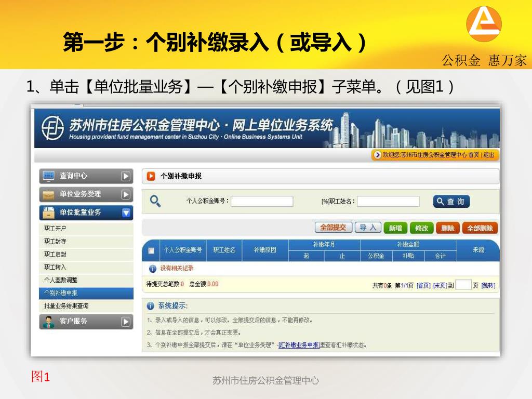
Task: Click the 退出 logout link
Action: click(488, 155)
